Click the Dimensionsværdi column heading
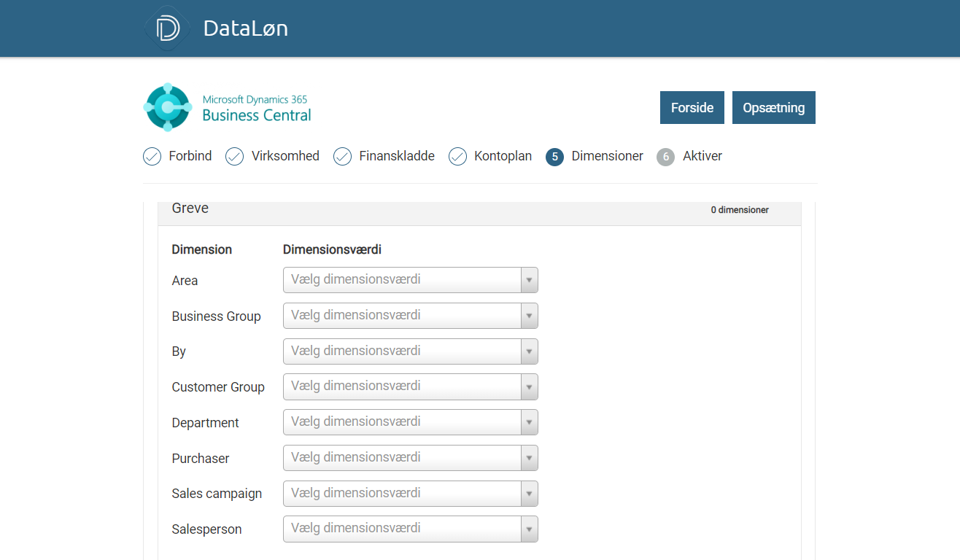 [x=332, y=249]
